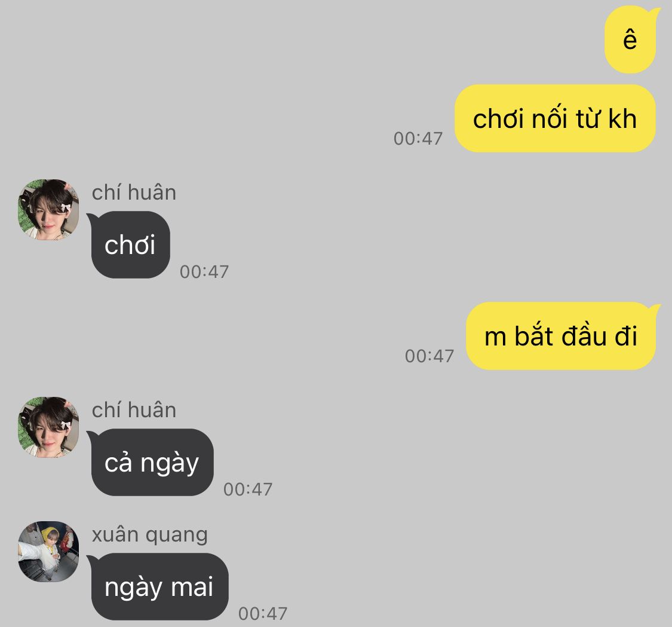
Task: Click the word "đầu" in the yellow bubble
Action: [583, 335]
